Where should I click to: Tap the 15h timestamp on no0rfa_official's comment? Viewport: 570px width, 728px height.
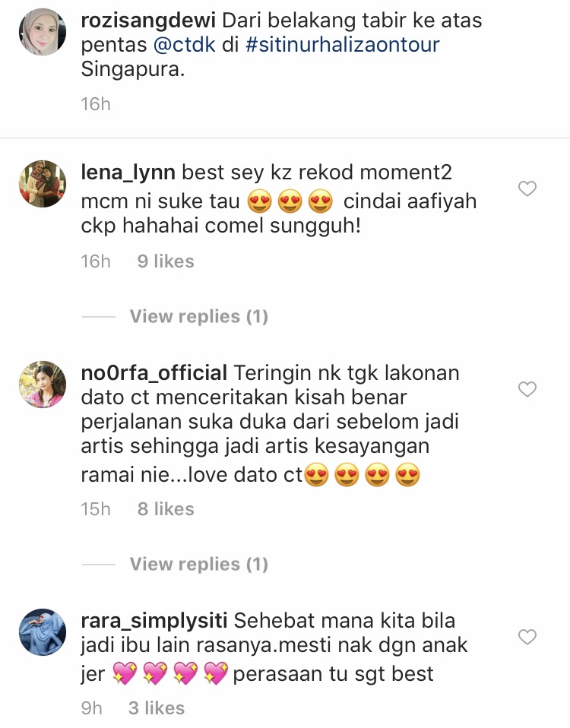tap(96, 509)
